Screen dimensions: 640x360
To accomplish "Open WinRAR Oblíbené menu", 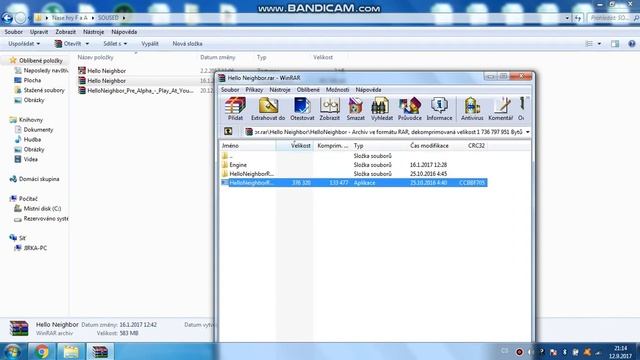I will pos(308,89).
